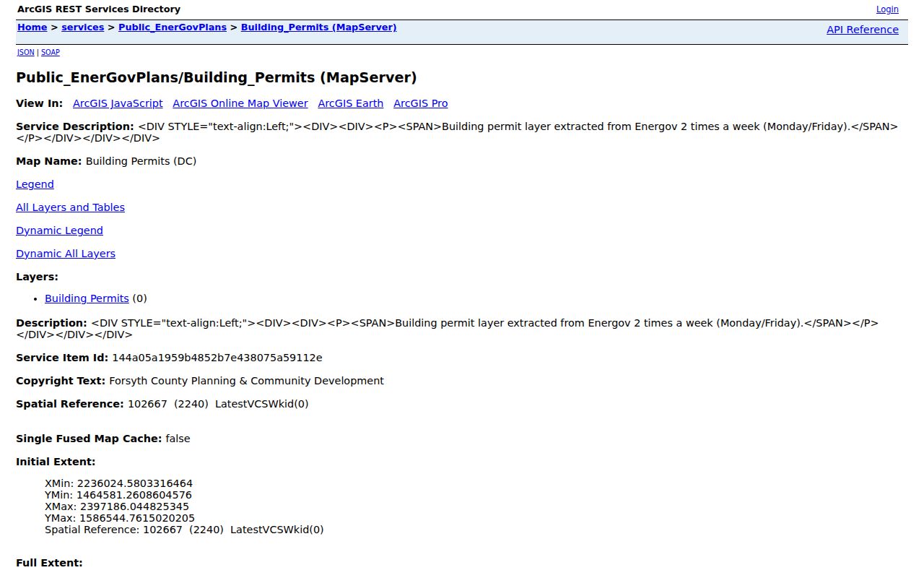View the service in ArcGIS Earth
Viewport: 924px width, 578px height.
click(351, 103)
